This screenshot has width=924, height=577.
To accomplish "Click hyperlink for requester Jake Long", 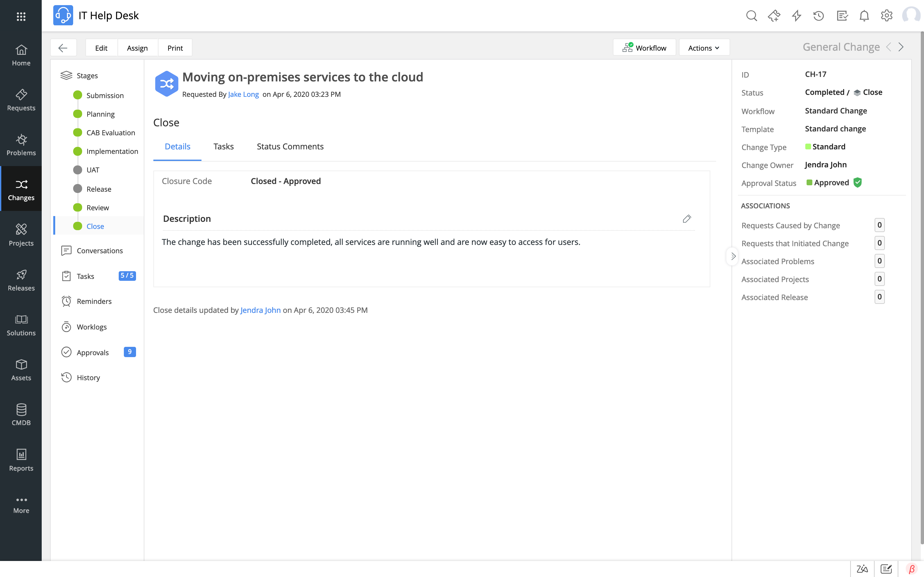I will 243,94.
